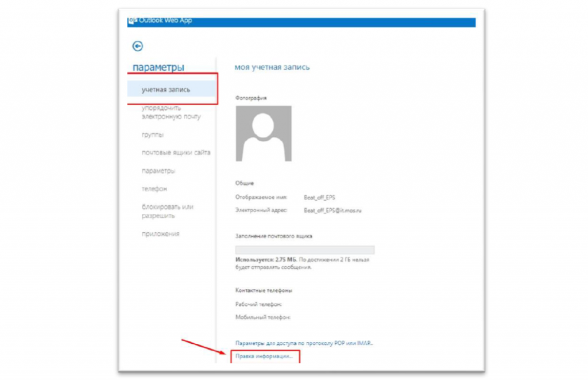Click the back arrow icon
This screenshot has height=380, width=588.
[x=138, y=47]
